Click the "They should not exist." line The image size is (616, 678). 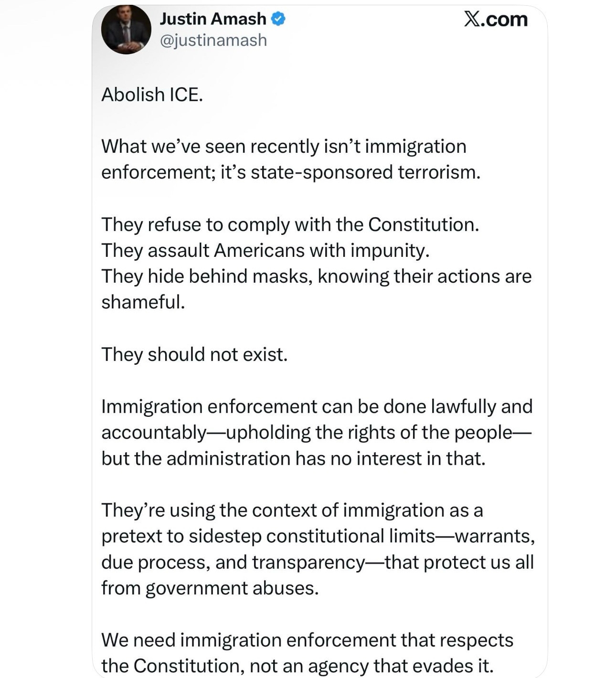coord(194,354)
